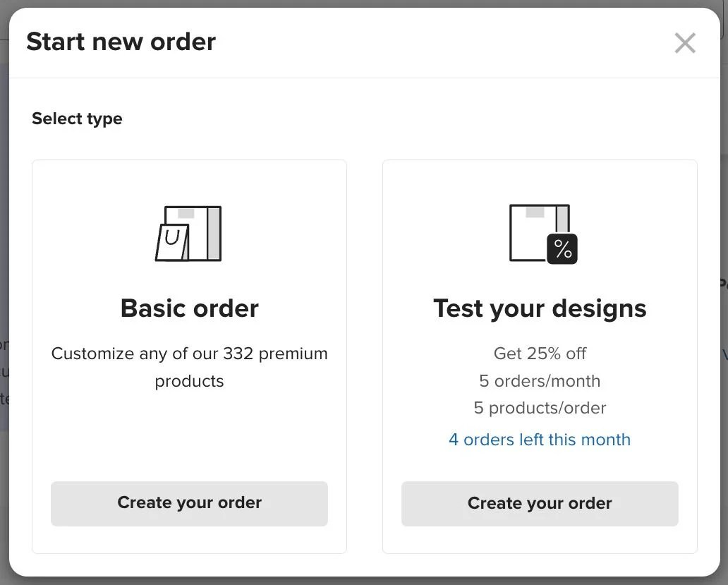Image resolution: width=728 pixels, height=585 pixels.
Task: Open the "4 orders left this month" link
Action: pos(540,440)
